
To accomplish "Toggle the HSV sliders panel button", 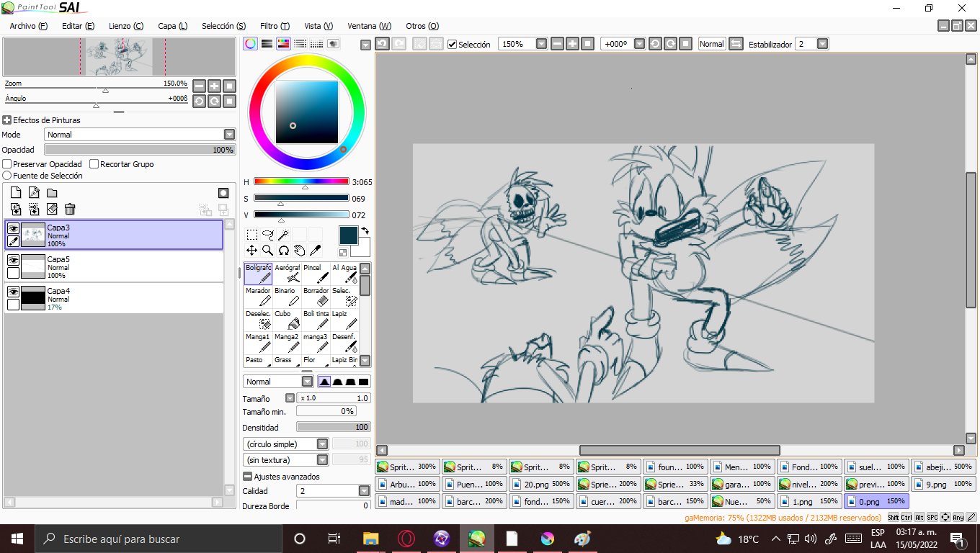I will (x=283, y=43).
